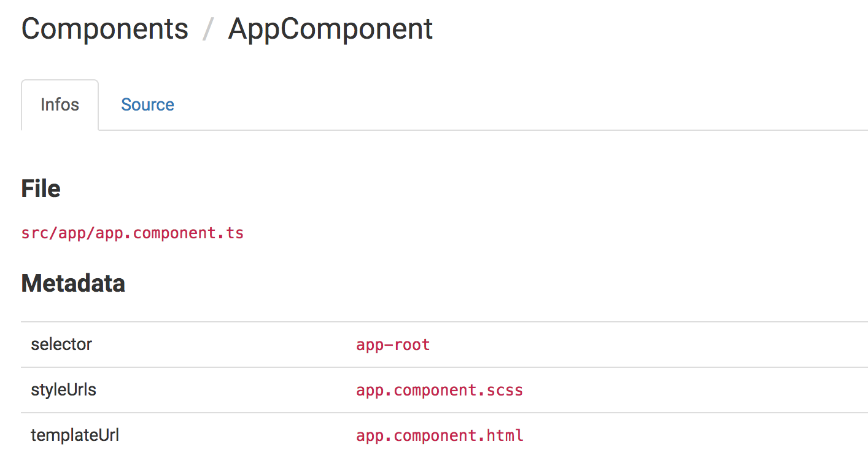The image size is (868, 452).
Task: Select the Infos tab
Action: point(60,104)
